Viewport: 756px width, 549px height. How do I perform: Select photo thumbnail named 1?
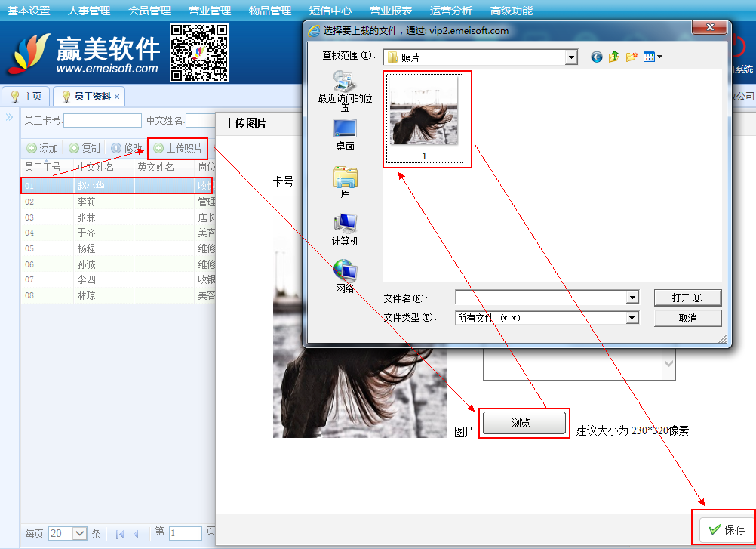(424, 118)
